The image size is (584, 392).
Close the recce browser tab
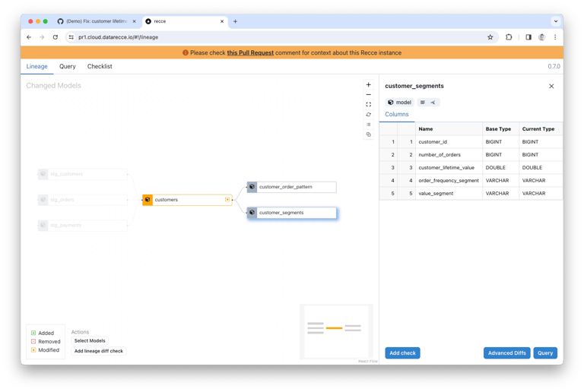pos(222,21)
